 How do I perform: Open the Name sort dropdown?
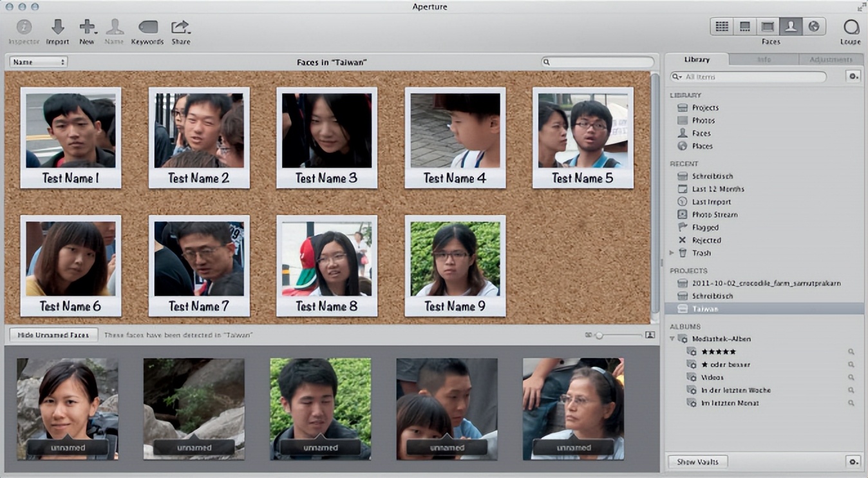39,62
